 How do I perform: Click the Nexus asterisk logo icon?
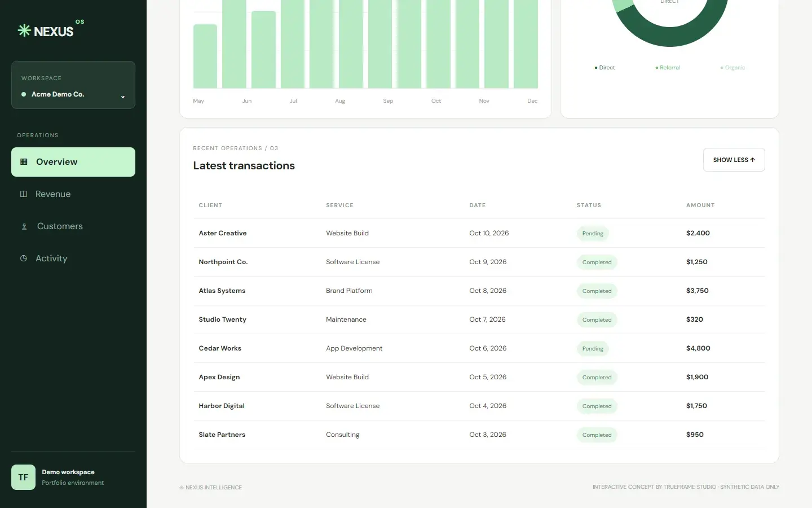(24, 30)
